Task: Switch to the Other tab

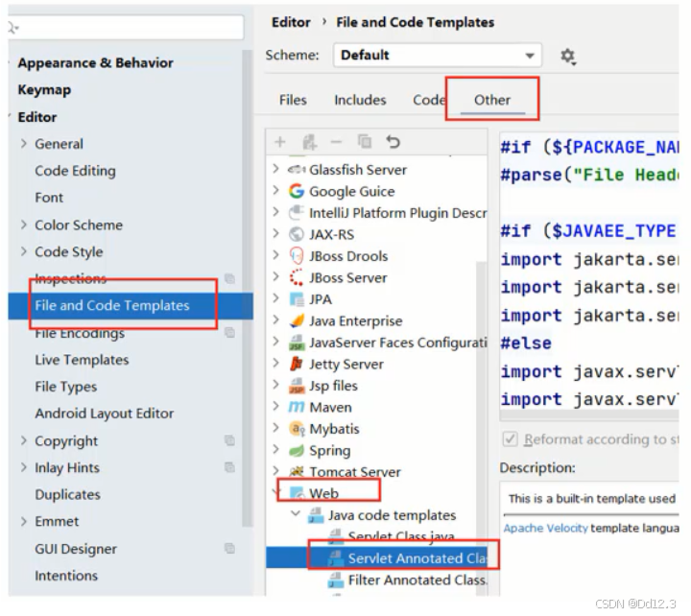Action: point(492,100)
